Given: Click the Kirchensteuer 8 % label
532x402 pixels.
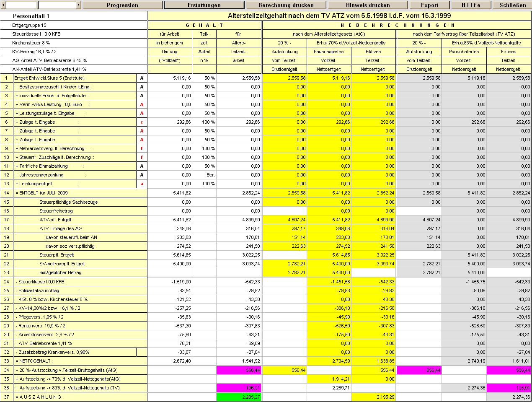Looking at the screenshot, I should [x=31, y=43].
